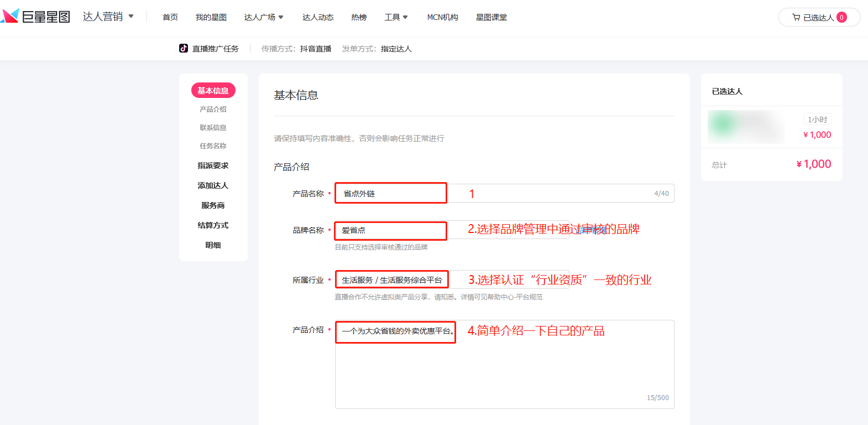Open MCN机构 navigation item
The width and height of the screenshot is (868, 425).
[442, 17]
